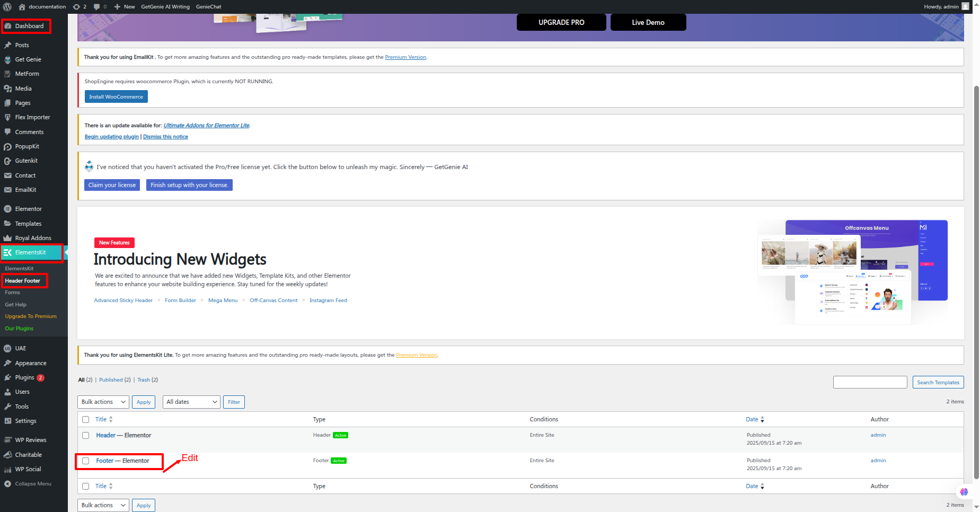Open the updates icon in admin bar

click(77, 7)
